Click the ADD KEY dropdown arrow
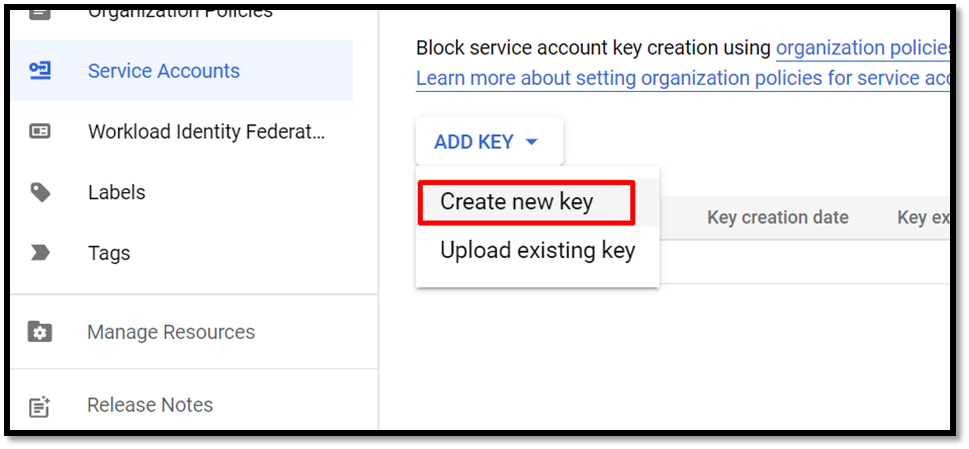969x449 pixels. 531,143
